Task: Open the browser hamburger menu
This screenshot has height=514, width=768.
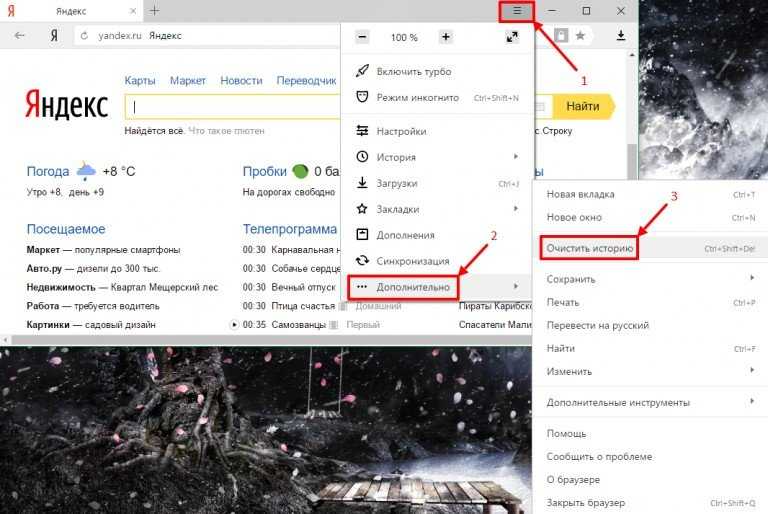Action: click(x=517, y=11)
